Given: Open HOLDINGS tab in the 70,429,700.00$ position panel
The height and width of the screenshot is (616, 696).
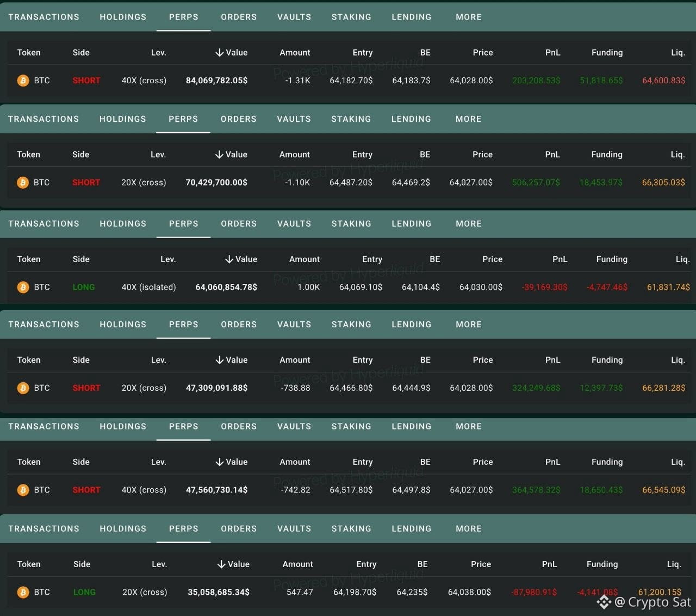Looking at the screenshot, I should (x=123, y=119).
